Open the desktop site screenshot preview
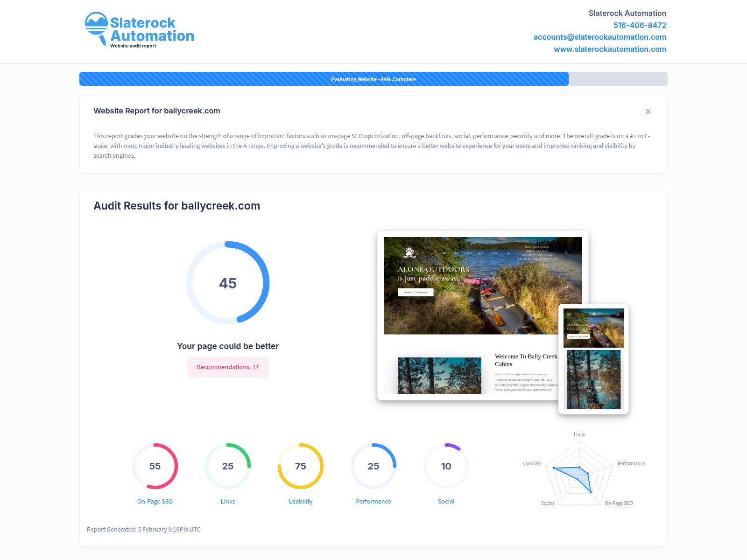The image size is (747, 560). [x=483, y=315]
